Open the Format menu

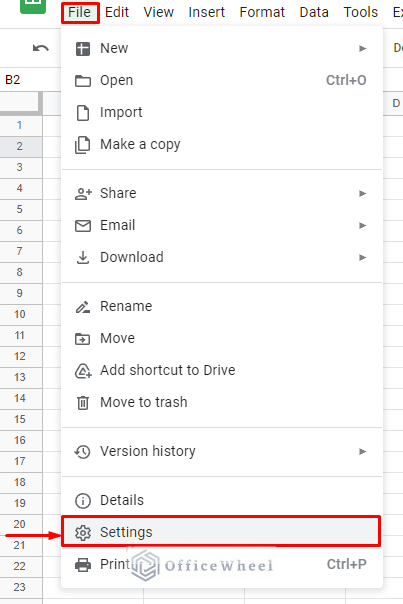tap(262, 12)
